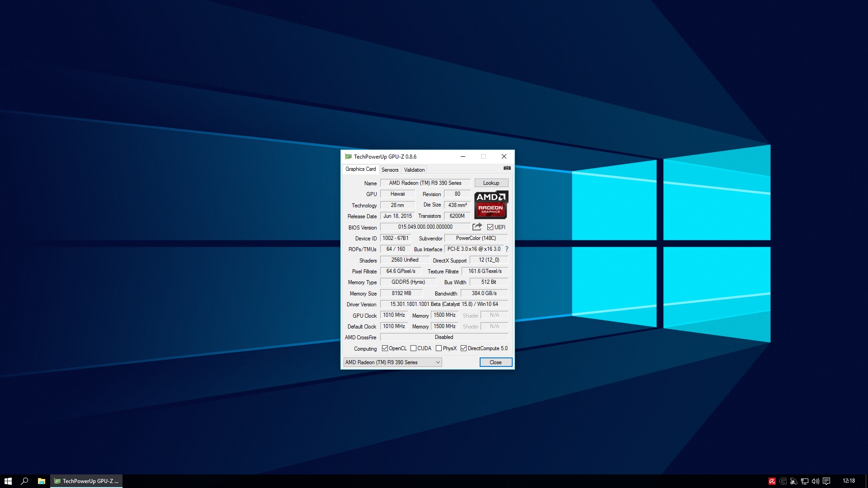Click the GPU-Z screenshot camera icon
The height and width of the screenshot is (488, 868).
[x=507, y=168]
